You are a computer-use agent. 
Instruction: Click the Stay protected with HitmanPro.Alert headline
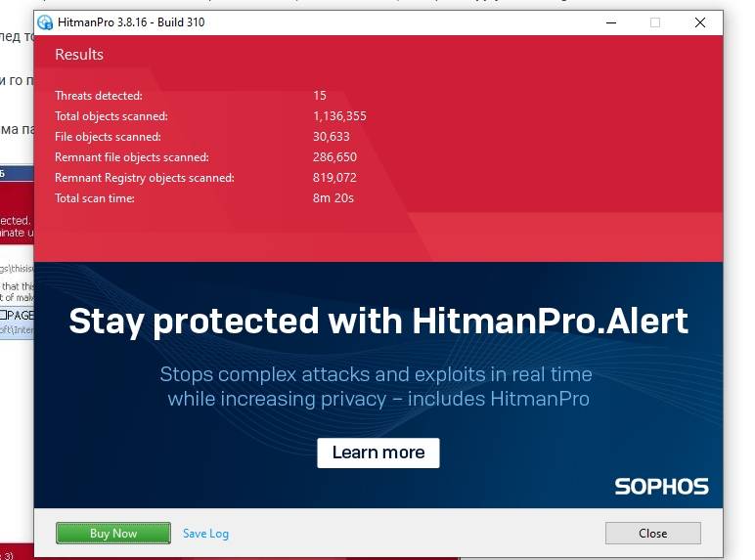coord(378,322)
